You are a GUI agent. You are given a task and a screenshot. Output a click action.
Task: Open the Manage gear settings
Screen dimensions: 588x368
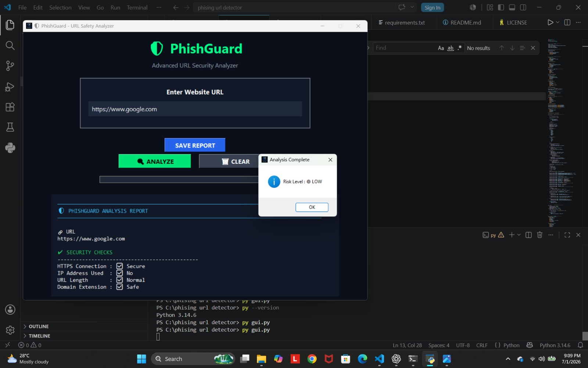[x=10, y=330]
